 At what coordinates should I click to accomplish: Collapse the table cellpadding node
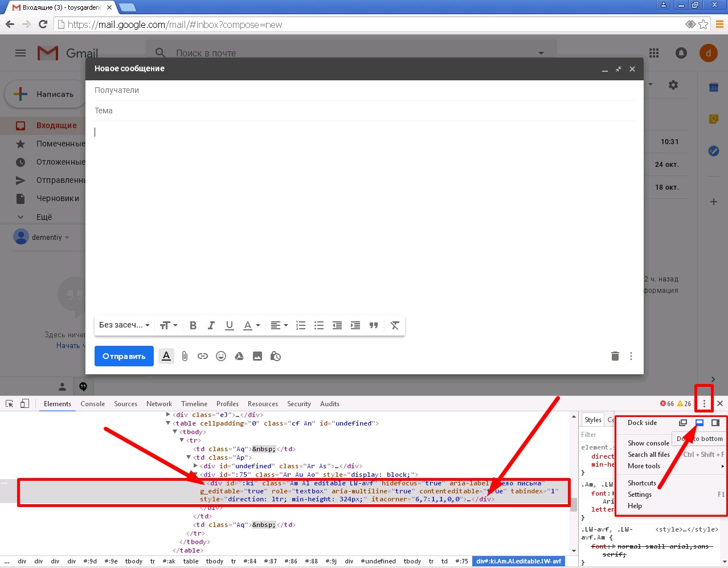tap(168, 423)
